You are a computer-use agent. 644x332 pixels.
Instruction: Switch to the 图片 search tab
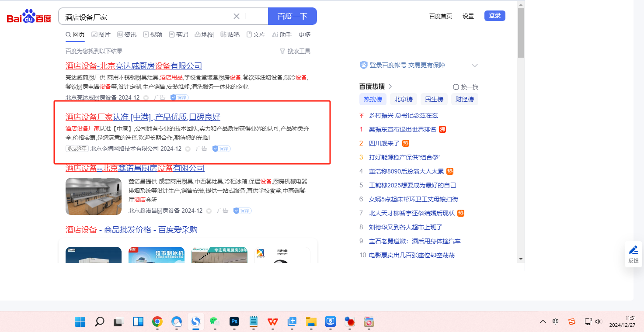point(101,35)
